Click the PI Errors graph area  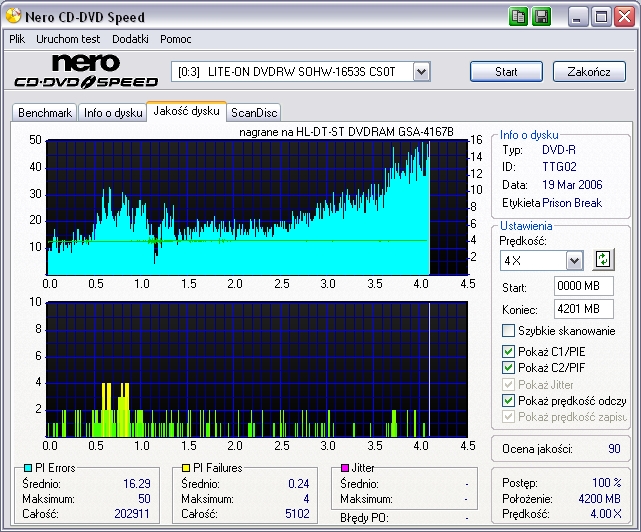coord(257,207)
